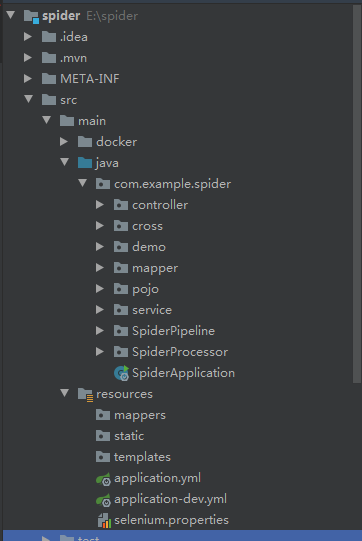Viewport: 362px width, 541px height.
Task: Click the .idea folder icon
Action: click(49, 37)
